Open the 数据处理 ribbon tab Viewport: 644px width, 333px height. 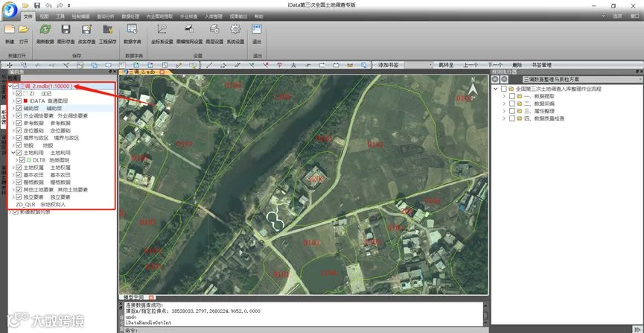click(130, 16)
